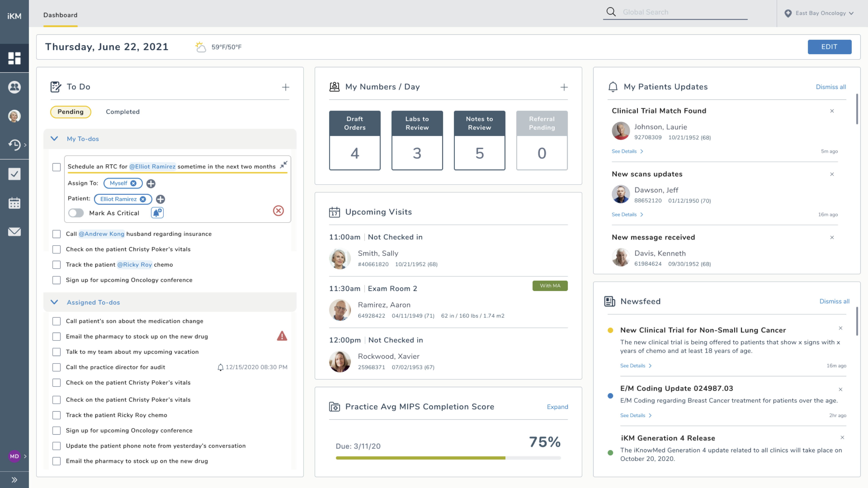Viewport: 868px width, 488px height.
Task: Mark the Sign up for Oncology conference task complete
Action: click(x=56, y=280)
